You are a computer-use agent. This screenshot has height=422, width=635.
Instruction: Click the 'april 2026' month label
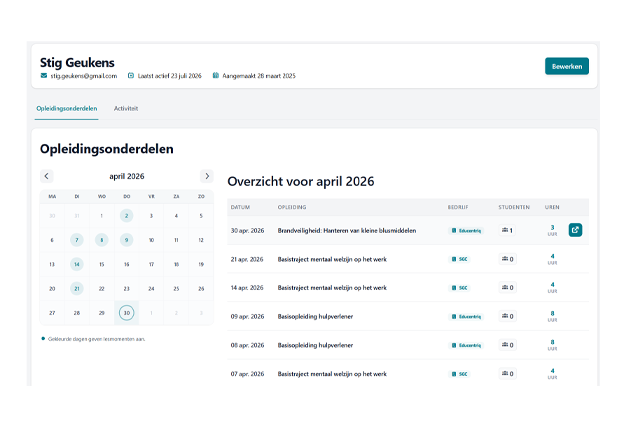coord(127,176)
